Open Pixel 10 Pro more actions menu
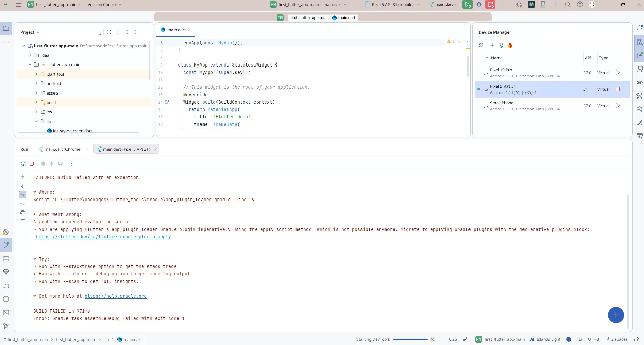644x345 pixels. (625, 73)
